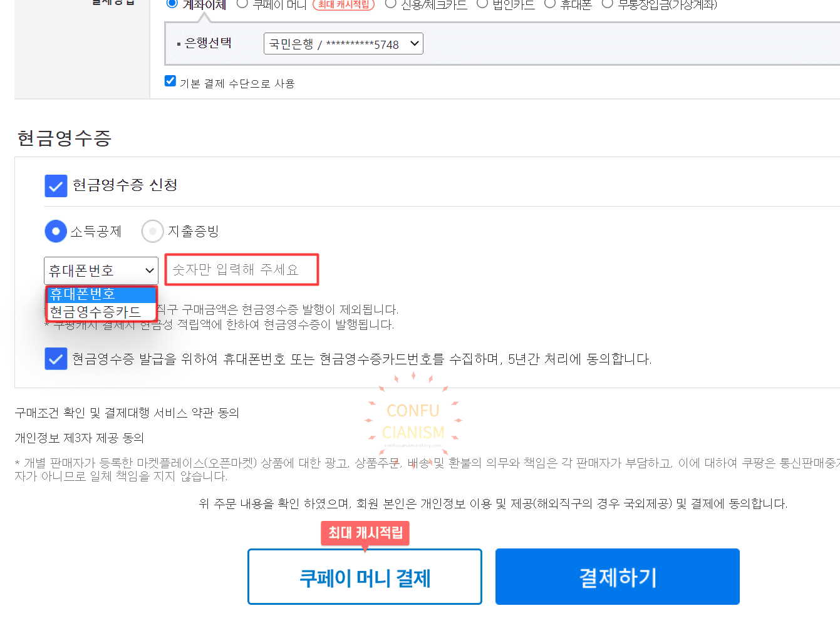Open 구매조건 확인 및 결제대행 서비스 약관 동의
Screen dimensions: 840x638
[127, 413]
